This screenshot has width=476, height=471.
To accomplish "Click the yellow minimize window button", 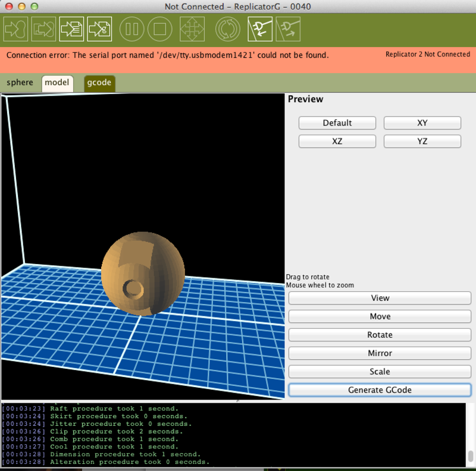I will 22,7.
